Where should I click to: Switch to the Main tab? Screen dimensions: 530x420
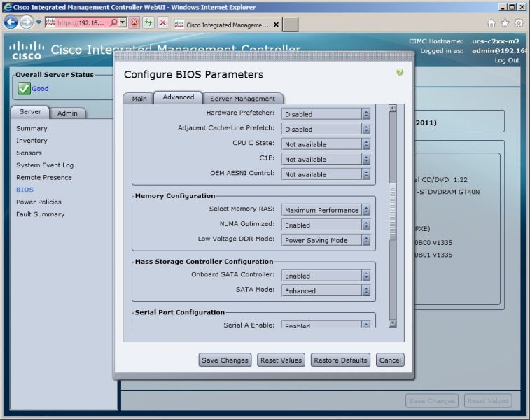pyautogui.click(x=139, y=98)
